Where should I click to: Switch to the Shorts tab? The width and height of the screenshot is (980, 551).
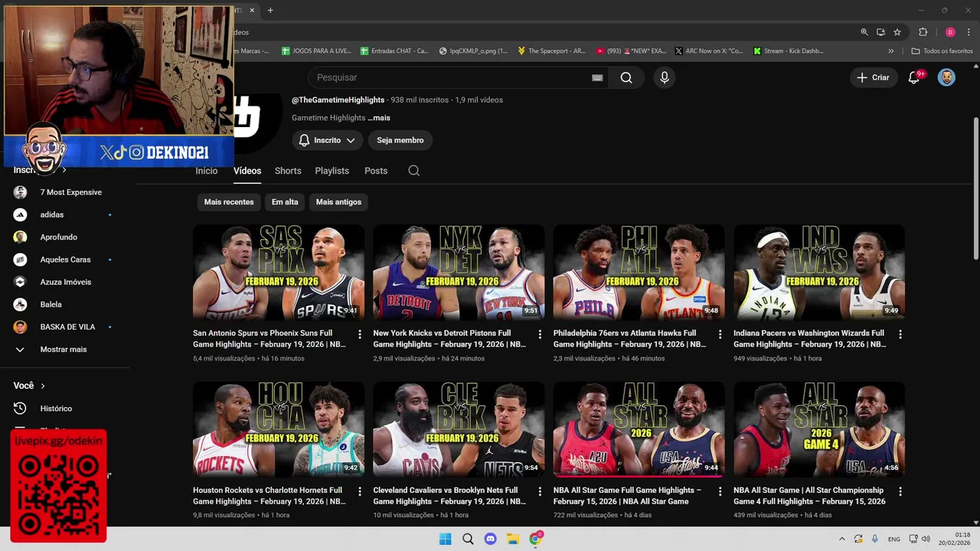[288, 171]
